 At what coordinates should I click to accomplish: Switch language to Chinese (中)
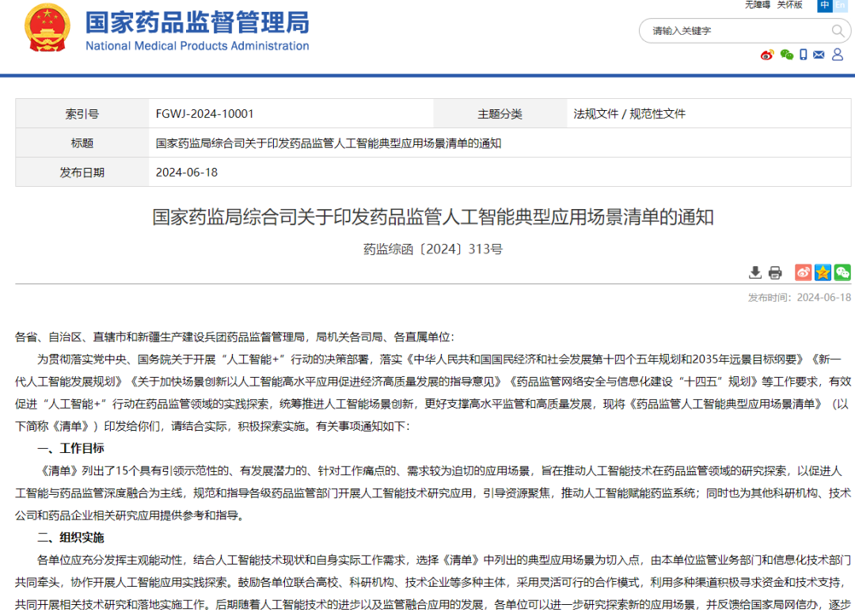tap(825, 5)
